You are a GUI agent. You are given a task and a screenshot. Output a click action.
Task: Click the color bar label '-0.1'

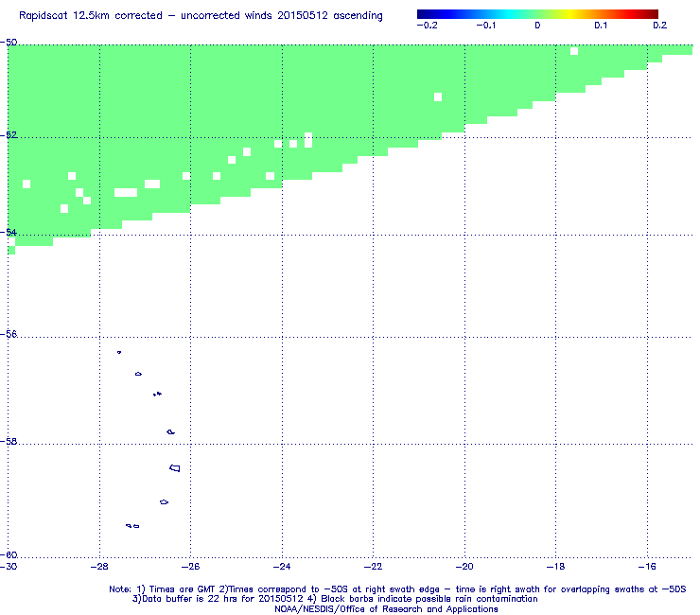tap(485, 26)
